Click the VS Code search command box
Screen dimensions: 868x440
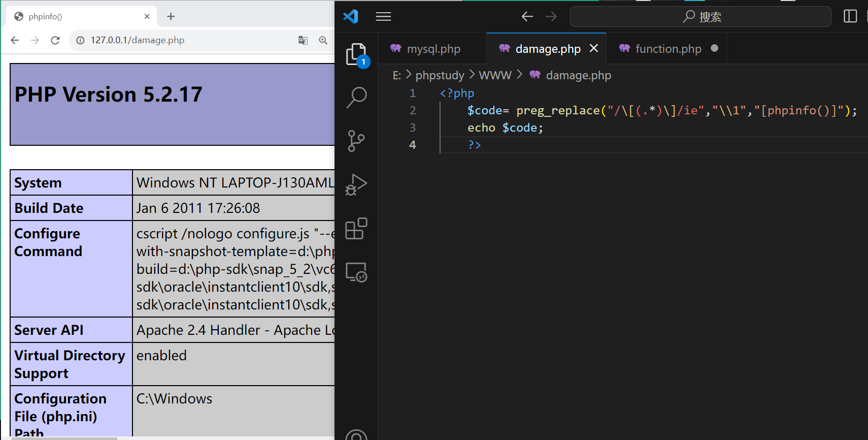[x=700, y=17]
